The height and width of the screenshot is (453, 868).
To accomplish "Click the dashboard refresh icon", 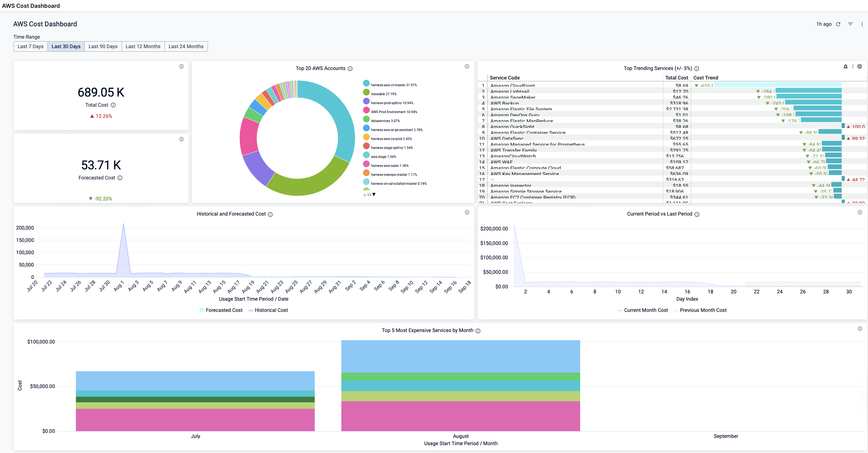I will [x=838, y=24].
